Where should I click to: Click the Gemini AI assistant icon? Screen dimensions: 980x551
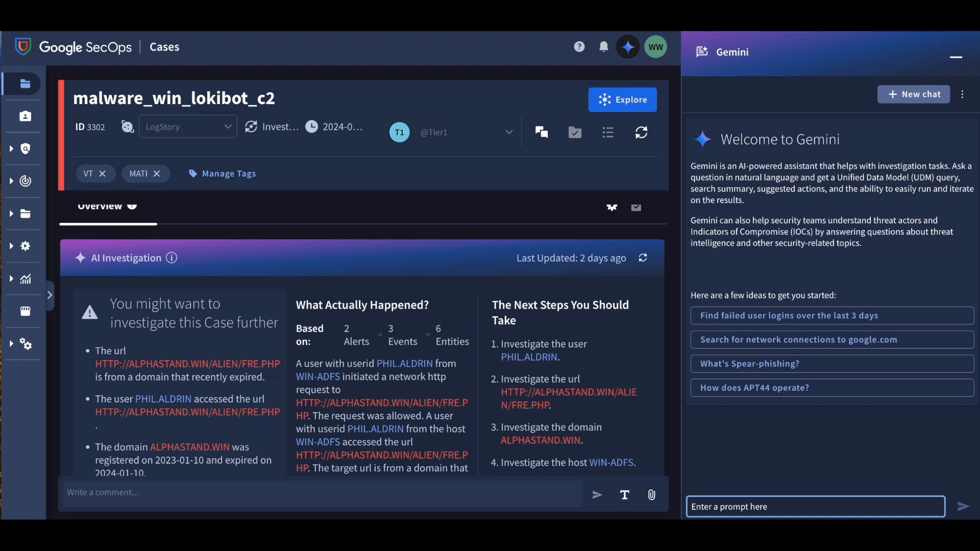[627, 46]
